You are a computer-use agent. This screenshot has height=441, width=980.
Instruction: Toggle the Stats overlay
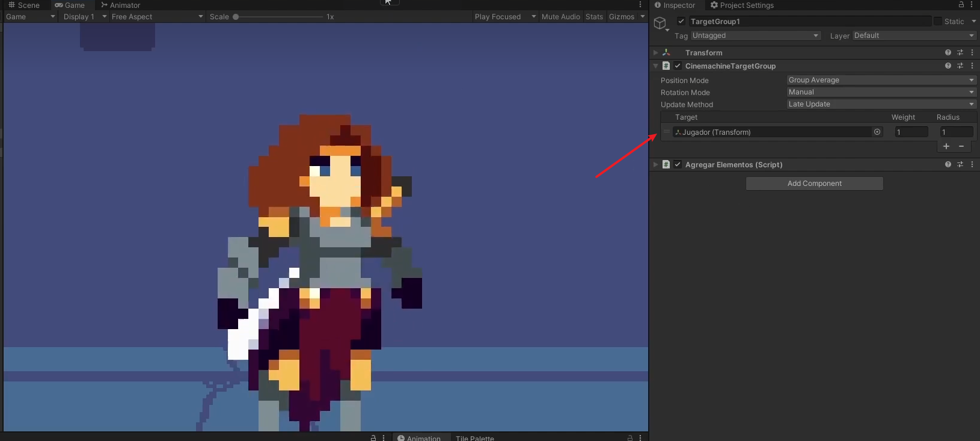pyautogui.click(x=594, y=17)
